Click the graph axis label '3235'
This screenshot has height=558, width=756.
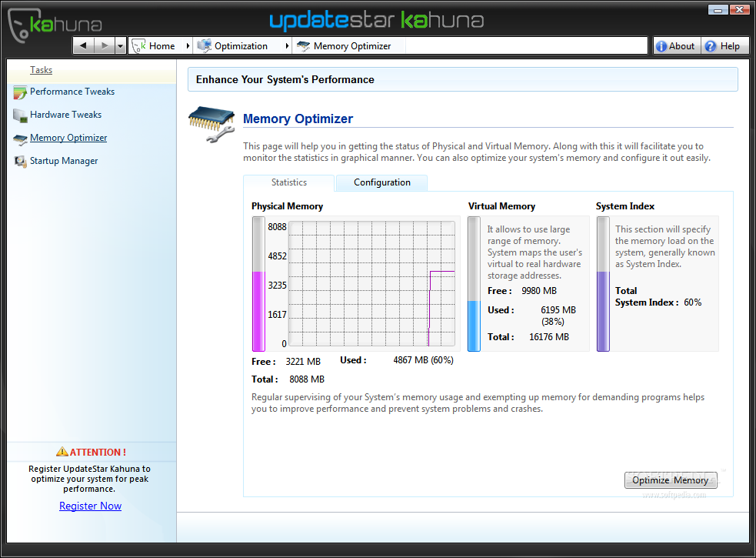[277, 286]
